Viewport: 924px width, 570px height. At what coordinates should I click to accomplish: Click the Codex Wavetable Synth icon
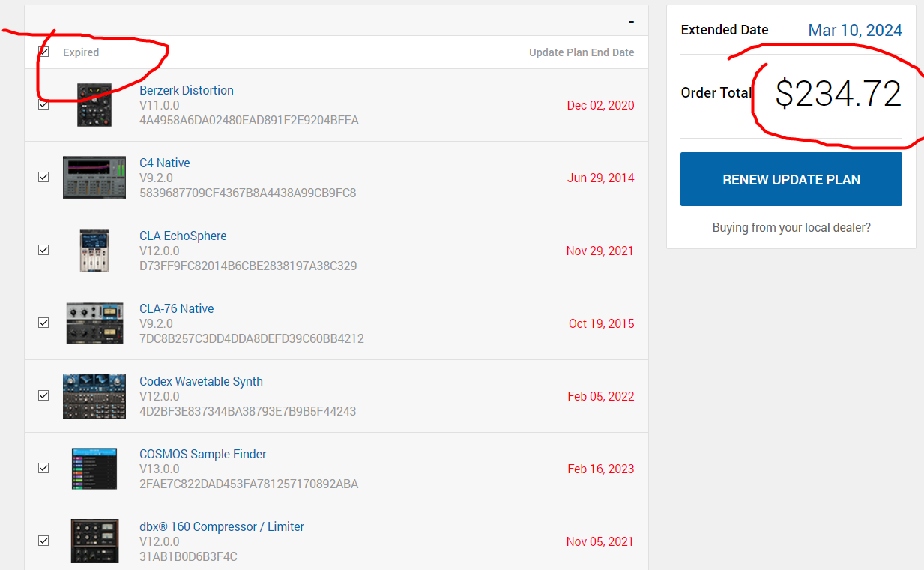tap(94, 396)
